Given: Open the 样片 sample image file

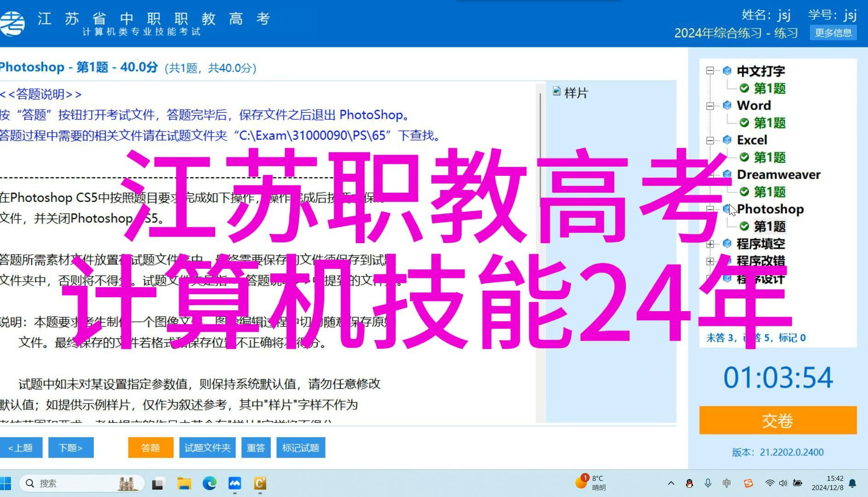Looking at the screenshot, I should 570,92.
